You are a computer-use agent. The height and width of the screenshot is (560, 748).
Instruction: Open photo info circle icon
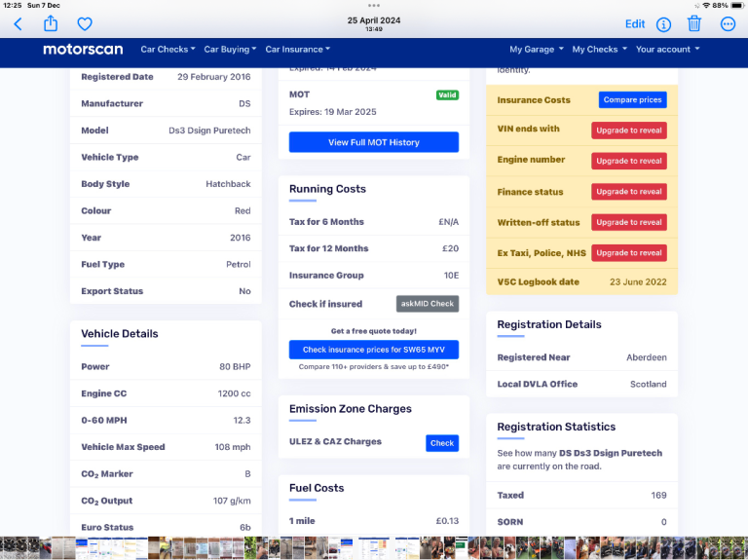(663, 24)
